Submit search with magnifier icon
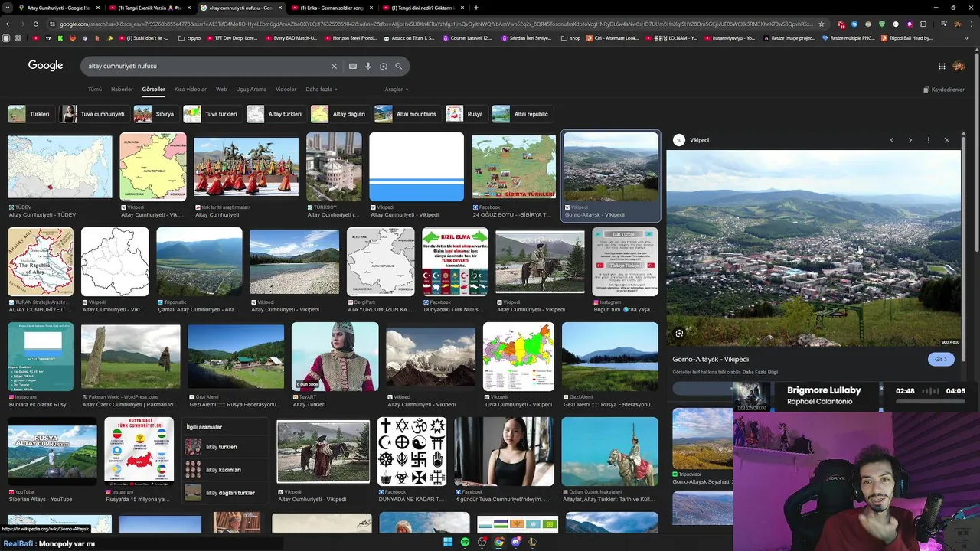This screenshot has width=980, height=551. tap(399, 66)
